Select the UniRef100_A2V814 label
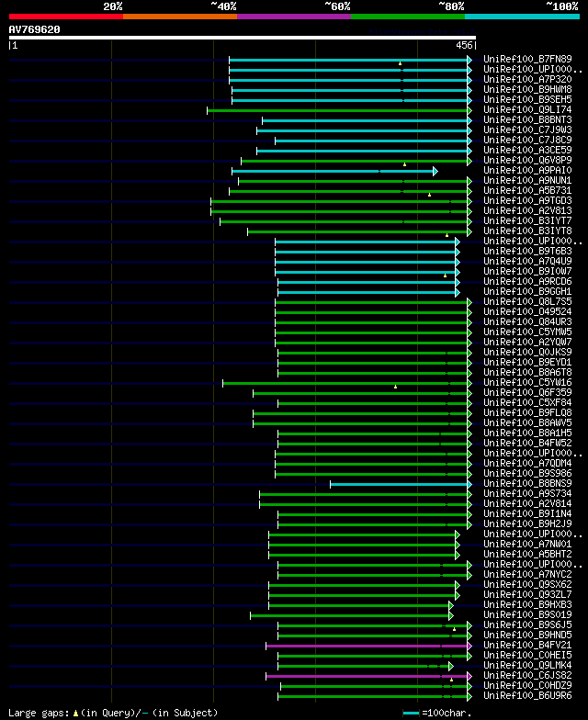 point(527,503)
